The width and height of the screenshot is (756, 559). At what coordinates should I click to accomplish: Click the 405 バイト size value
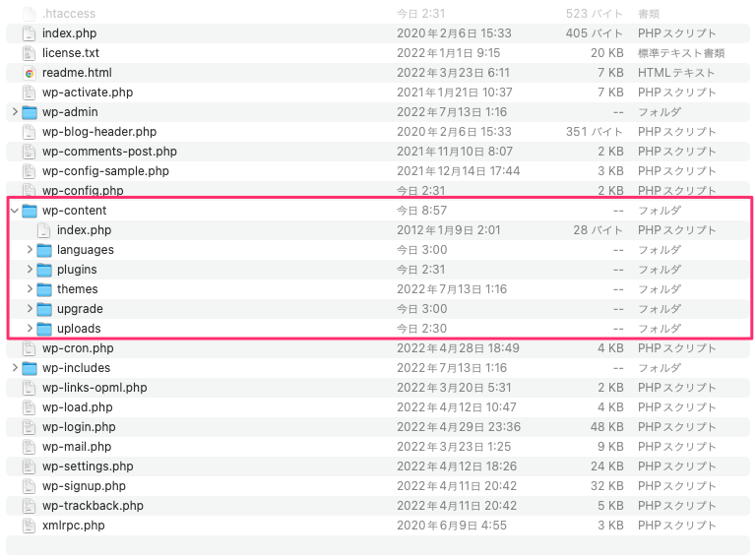(x=595, y=33)
